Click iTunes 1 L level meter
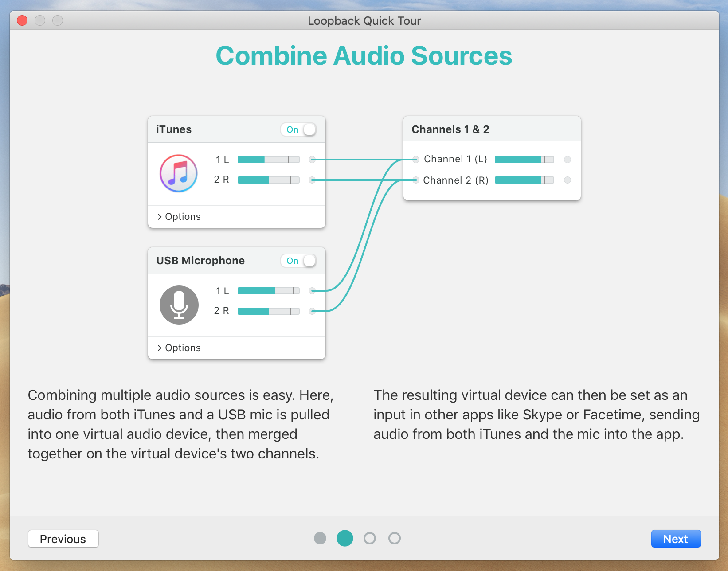 click(269, 160)
